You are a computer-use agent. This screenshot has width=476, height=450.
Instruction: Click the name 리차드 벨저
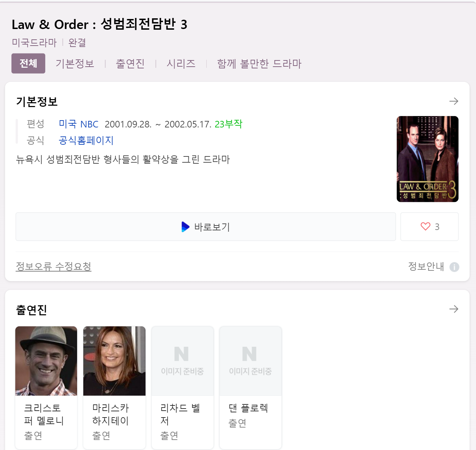click(180, 414)
